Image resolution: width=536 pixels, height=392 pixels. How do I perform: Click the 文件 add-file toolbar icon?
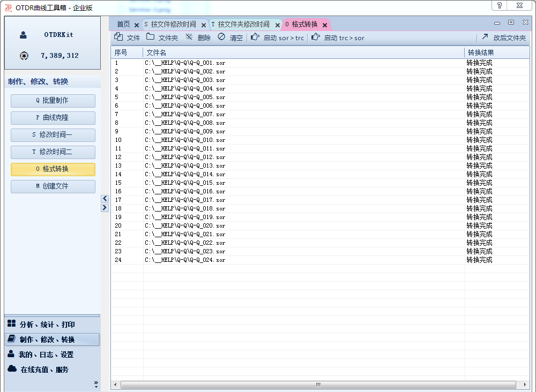point(119,37)
